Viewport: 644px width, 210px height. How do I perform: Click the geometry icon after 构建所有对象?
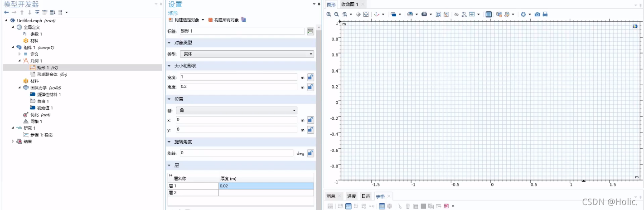[x=243, y=20]
